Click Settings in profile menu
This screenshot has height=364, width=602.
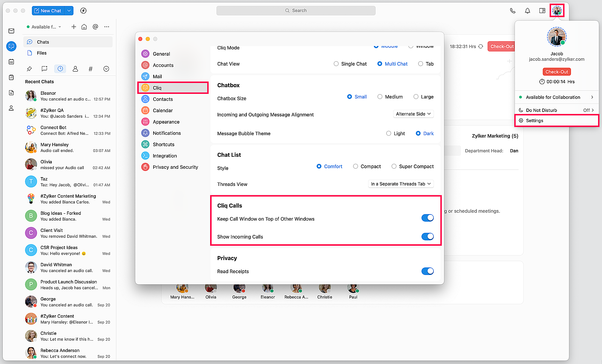535,121
